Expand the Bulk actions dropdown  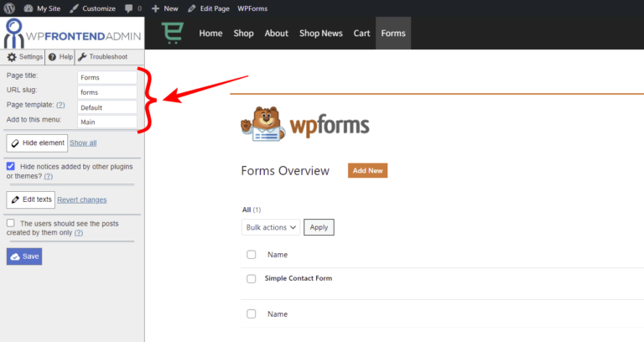pos(270,226)
